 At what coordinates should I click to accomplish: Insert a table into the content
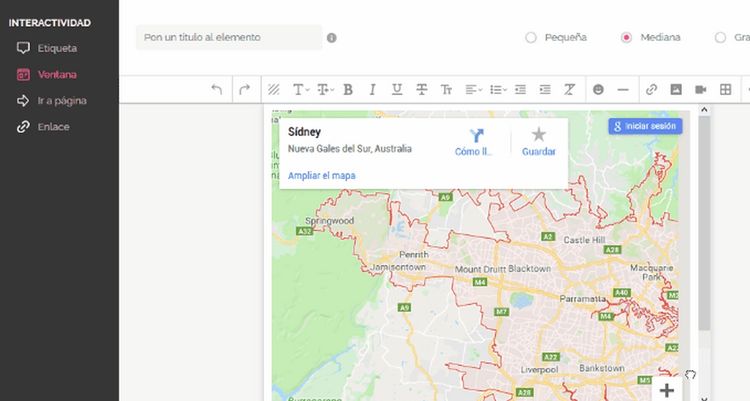[726, 90]
